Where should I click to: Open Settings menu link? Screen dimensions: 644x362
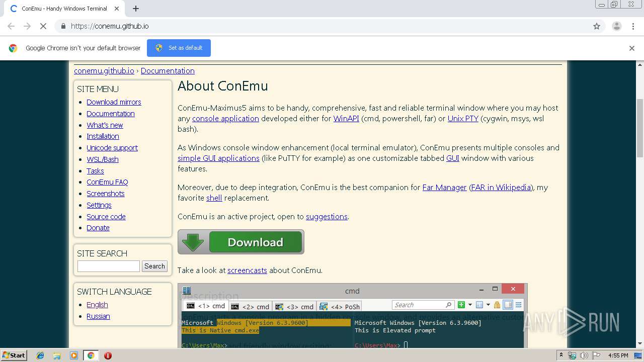tap(99, 205)
